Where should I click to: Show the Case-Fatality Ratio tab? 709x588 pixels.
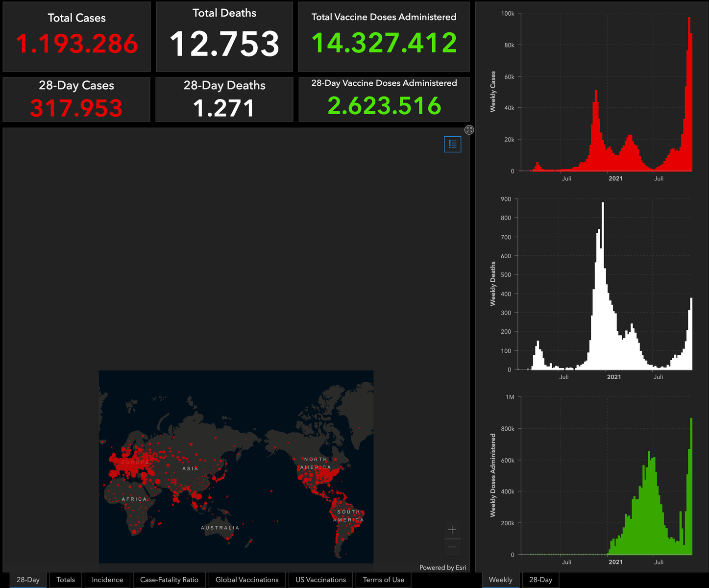click(169, 580)
